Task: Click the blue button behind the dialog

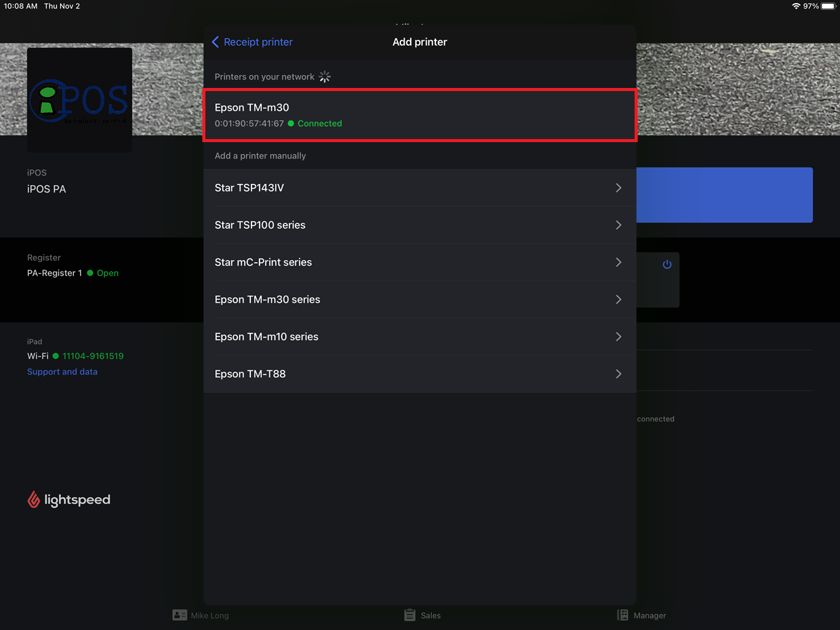Action: [x=724, y=195]
